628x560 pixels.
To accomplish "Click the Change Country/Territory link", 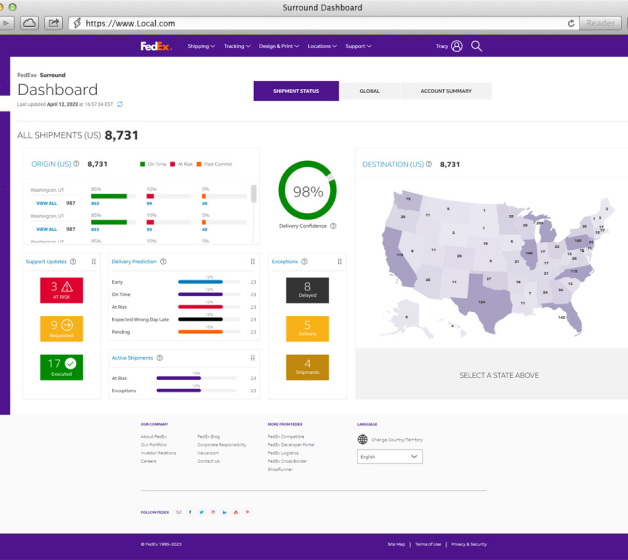I will click(x=397, y=439).
